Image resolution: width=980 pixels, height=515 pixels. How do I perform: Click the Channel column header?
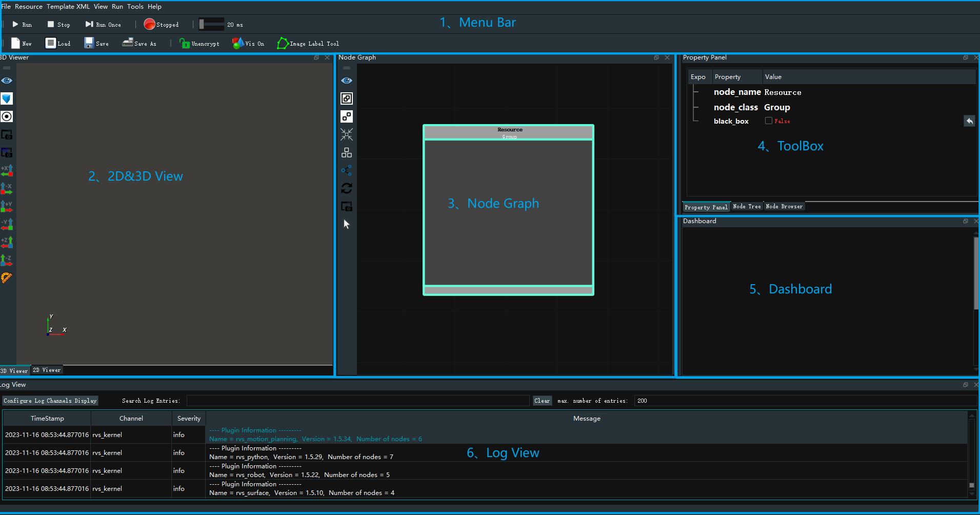pyautogui.click(x=131, y=418)
